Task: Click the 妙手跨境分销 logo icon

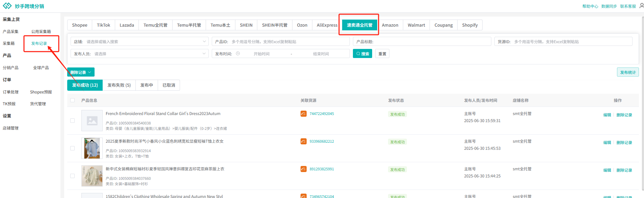Action: click(x=7, y=6)
